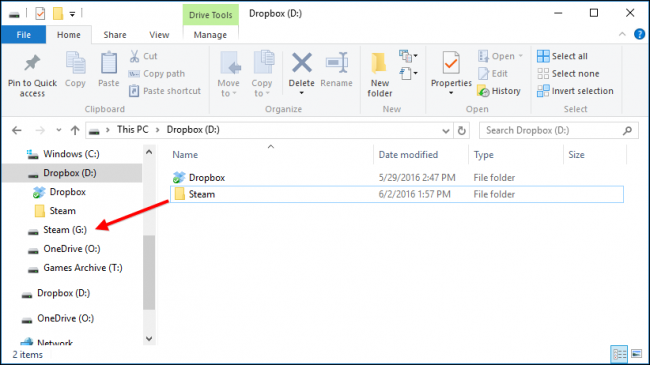
Task: Open the New item dropdown icon
Action: pos(408,56)
